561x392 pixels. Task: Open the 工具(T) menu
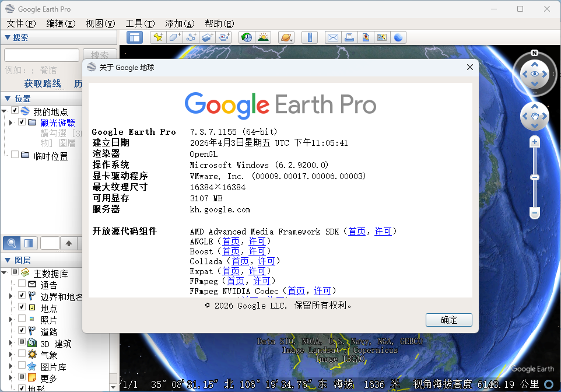[x=140, y=24]
